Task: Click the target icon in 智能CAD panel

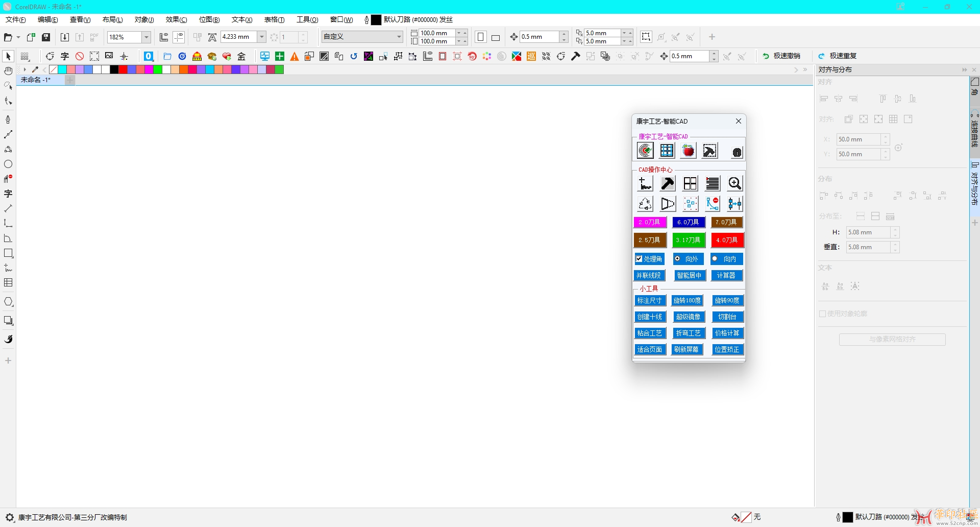Action: point(645,150)
